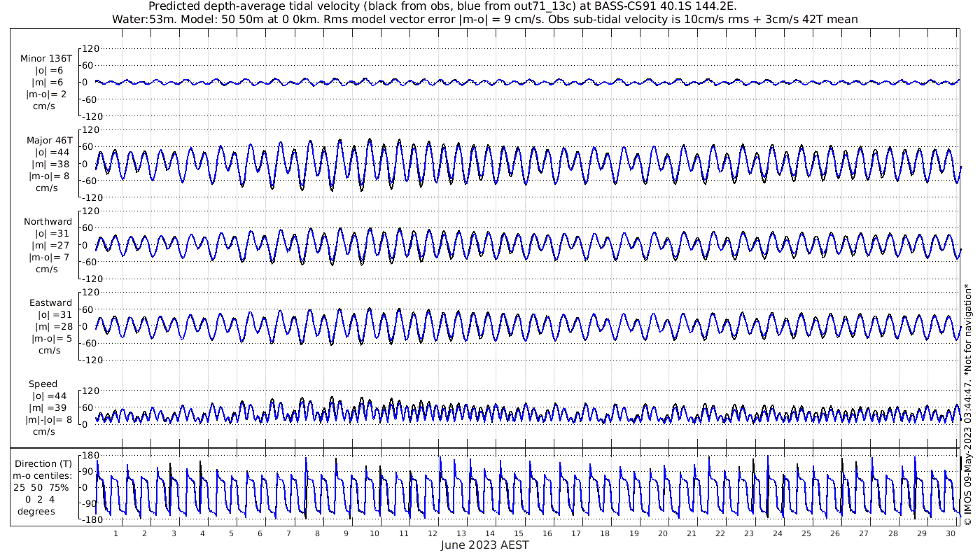
Task: Click the '|m| =39' value under Speed
Action: coord(49,408)
